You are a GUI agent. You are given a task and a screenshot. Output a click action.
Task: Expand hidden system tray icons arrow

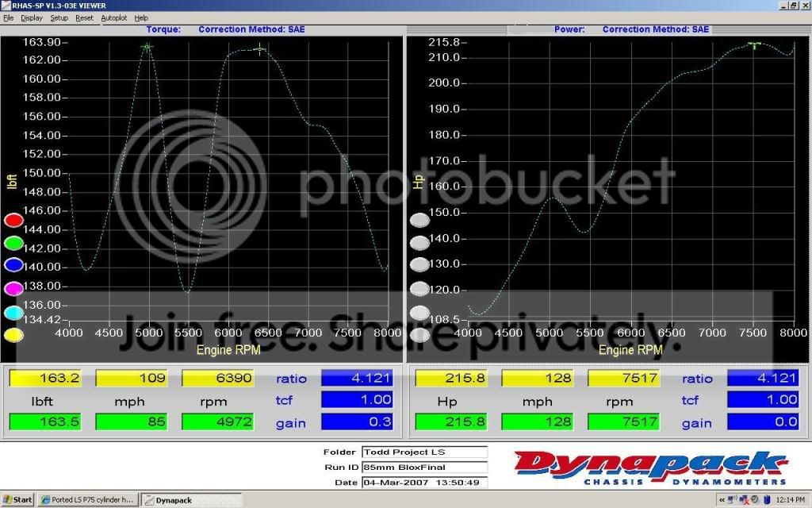pyautogui.click(x=722, y=500)
